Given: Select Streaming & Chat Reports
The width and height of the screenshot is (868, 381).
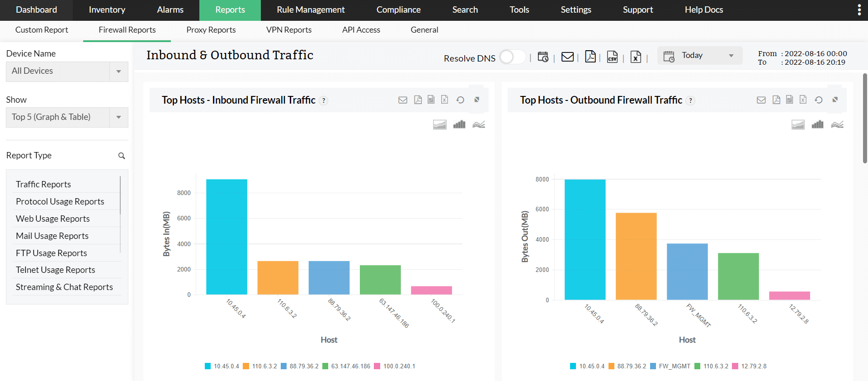Looking at the screenshot, I should tap(64, 287).
